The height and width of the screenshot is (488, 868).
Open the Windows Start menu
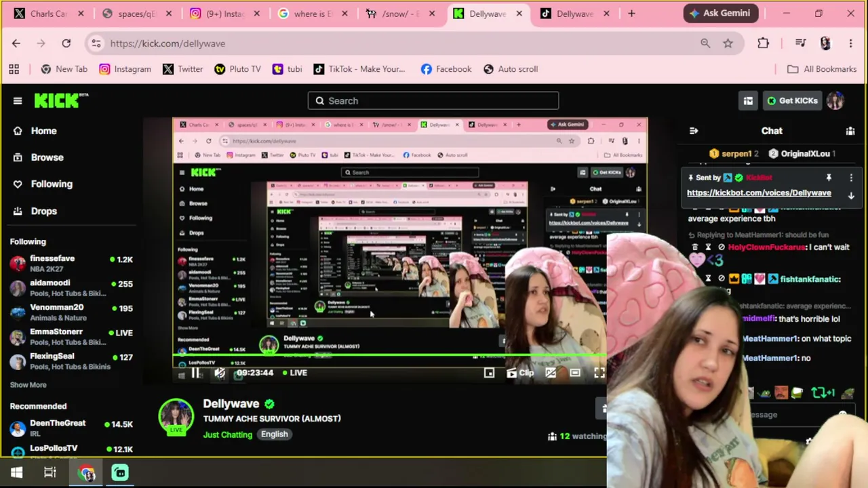[x=17, y=473]
